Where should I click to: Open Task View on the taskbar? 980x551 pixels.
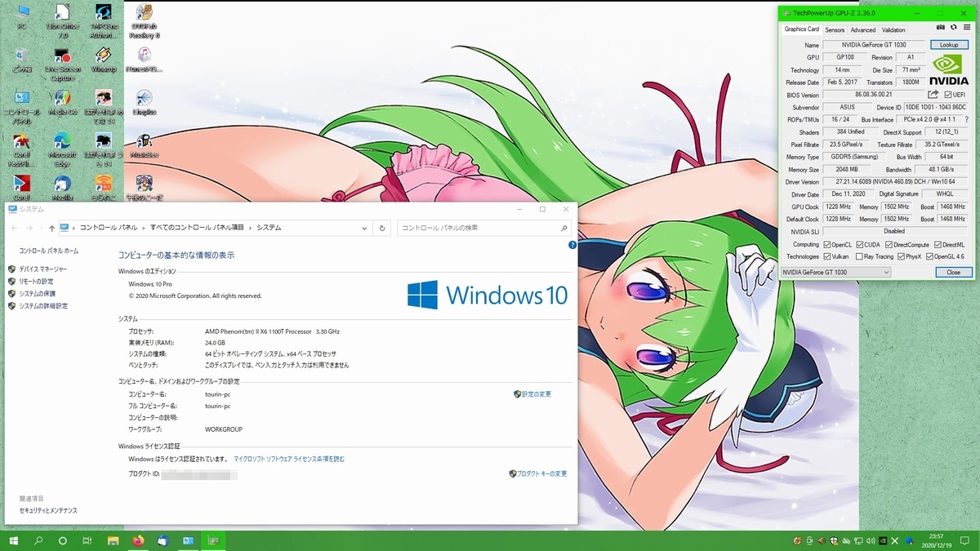[87, 540]
